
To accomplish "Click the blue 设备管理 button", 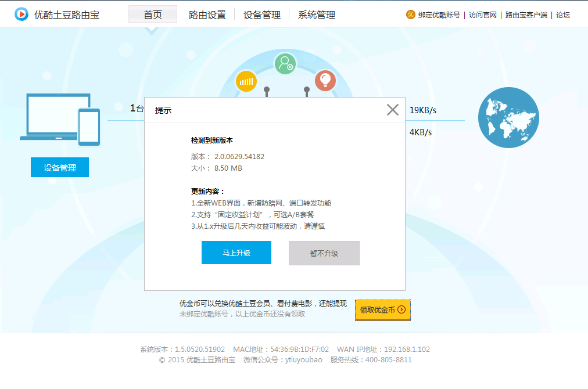I will pos(60,167).
